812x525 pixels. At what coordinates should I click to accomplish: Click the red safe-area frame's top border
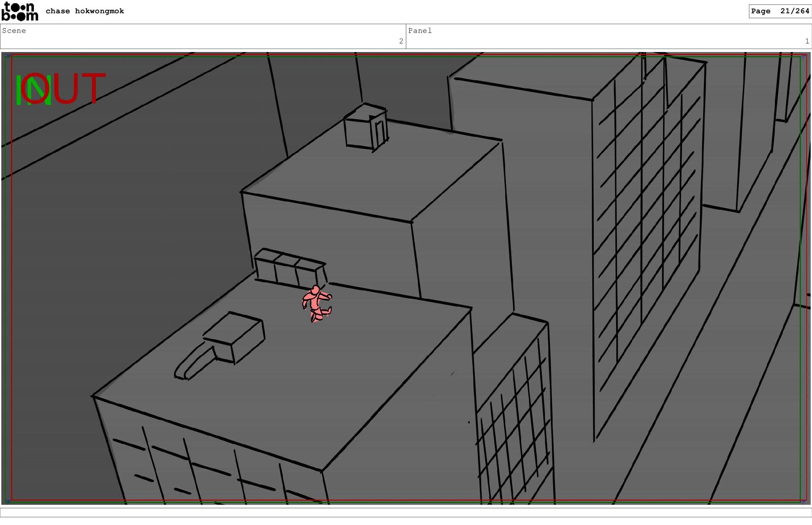(x=406, y=55)
